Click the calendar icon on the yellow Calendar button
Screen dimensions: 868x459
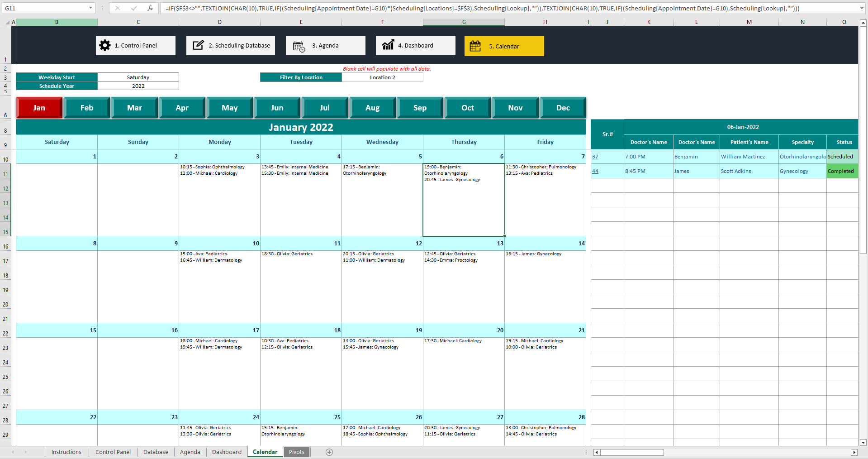tap(475, 46)
